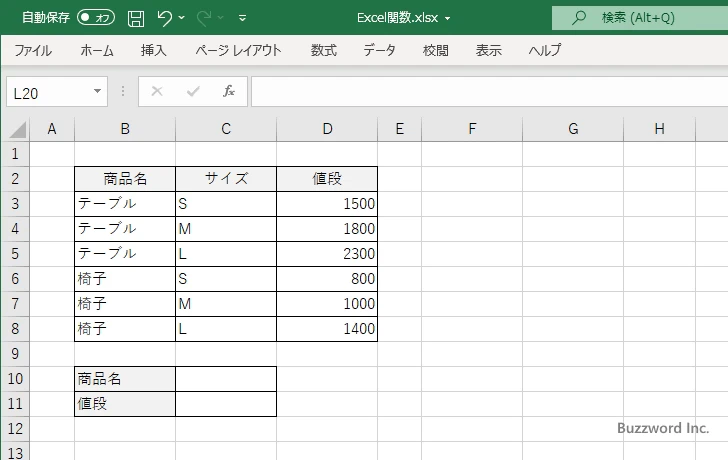728x460 pixels.
Task: Click the 値段 header cell in row 2
Action: [x=327, y=179]
